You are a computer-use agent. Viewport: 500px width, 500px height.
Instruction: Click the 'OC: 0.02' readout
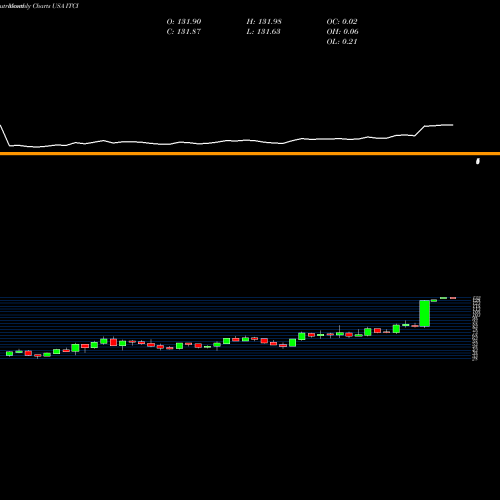pos(342,22)
